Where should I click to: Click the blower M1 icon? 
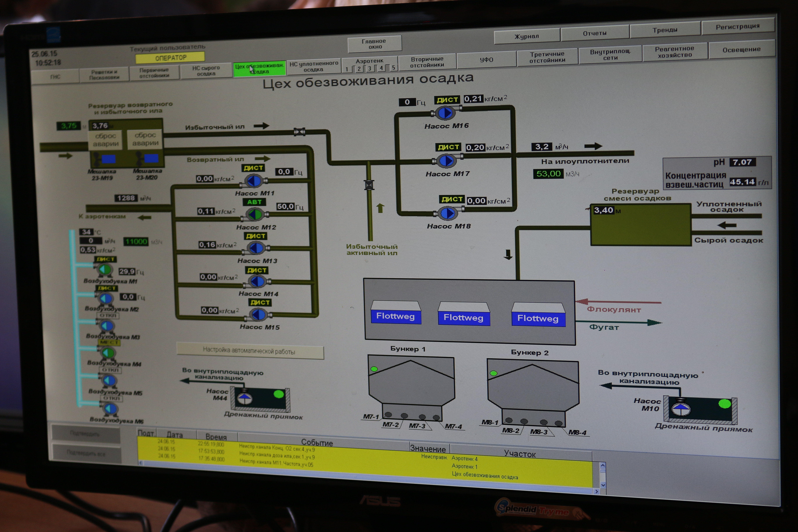tap(105, 270)
